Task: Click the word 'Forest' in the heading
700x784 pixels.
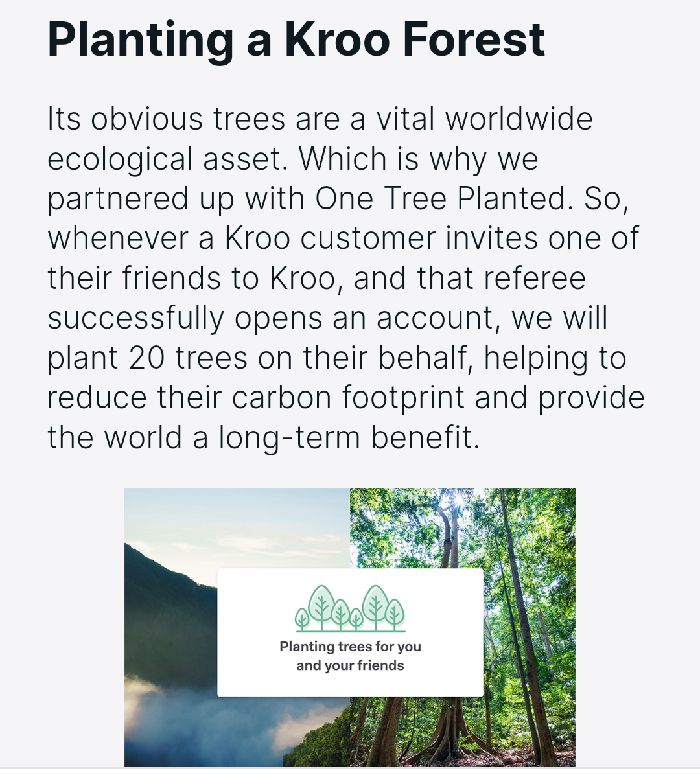Action: [474, 40]
